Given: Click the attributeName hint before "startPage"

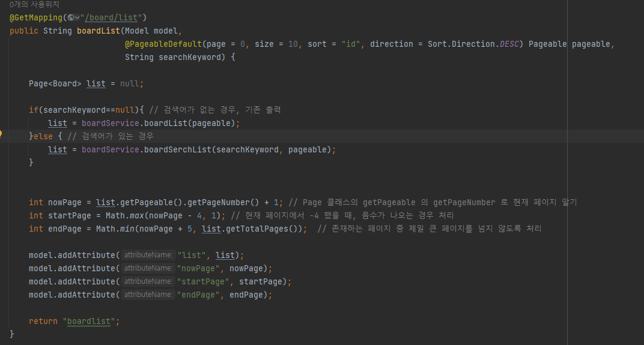Looking at the screenshot, I should point(148,281).
